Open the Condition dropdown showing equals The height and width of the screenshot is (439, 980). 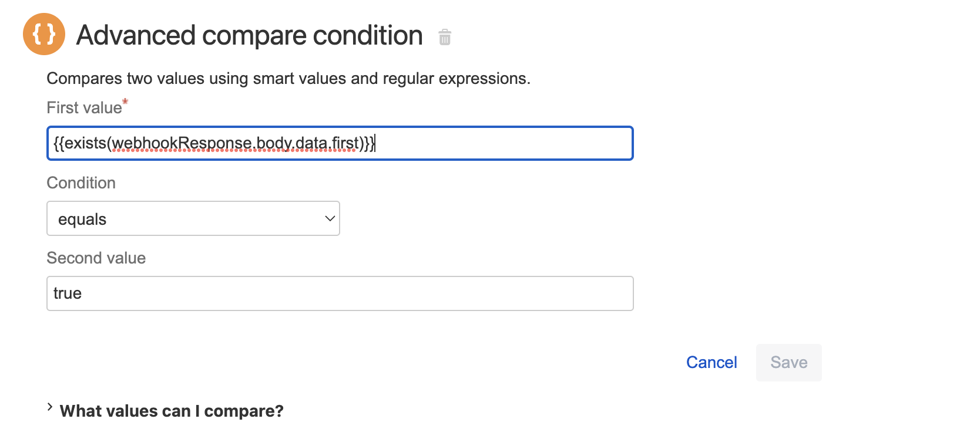click(x=193, y=218)
